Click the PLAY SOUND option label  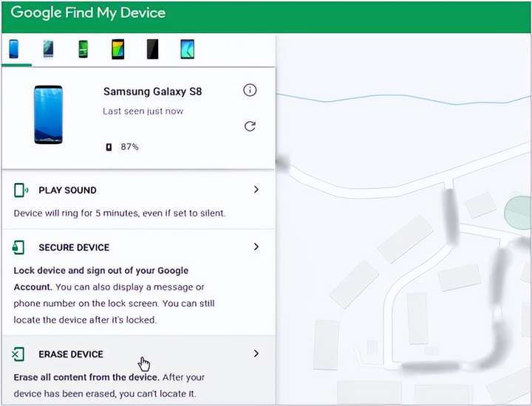coord(67,190)
